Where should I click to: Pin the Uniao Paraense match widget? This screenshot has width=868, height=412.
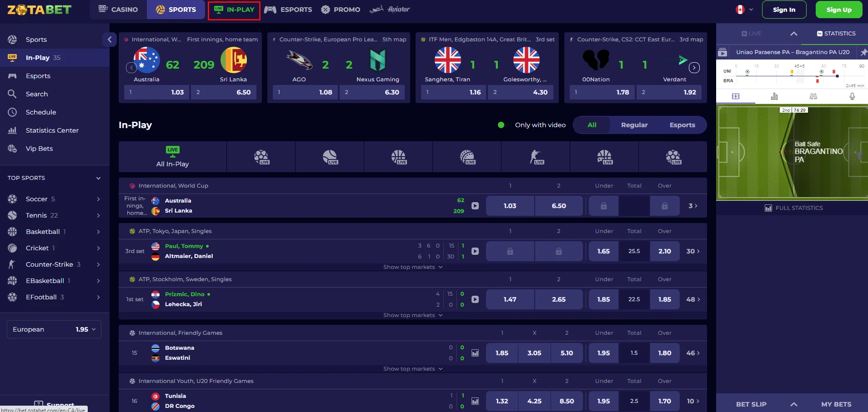click(863, 52)
